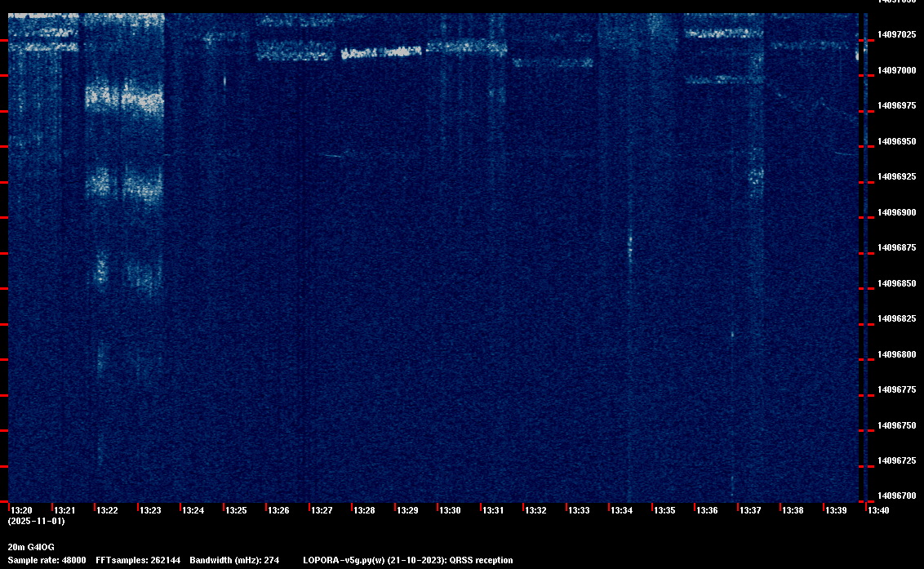Click the 13:30 time label
The height and width of the screenshot is (569, 924).
[451, 510]
